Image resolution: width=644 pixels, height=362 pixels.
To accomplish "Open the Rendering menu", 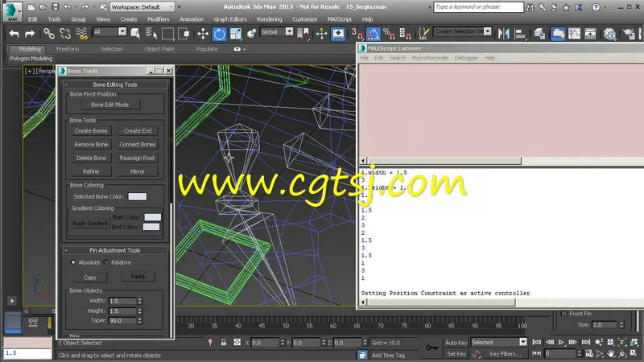I will click(x=270, y=19).
